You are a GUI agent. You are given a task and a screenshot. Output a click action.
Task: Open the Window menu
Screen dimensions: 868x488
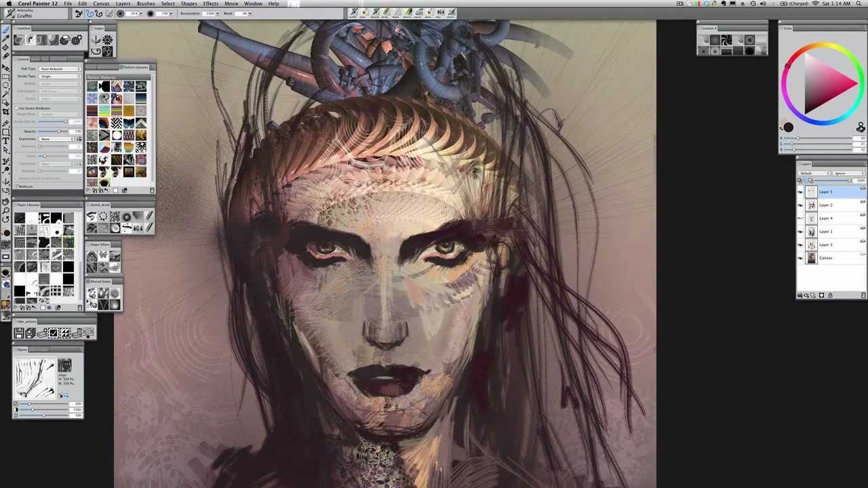(x=253, y=3)
